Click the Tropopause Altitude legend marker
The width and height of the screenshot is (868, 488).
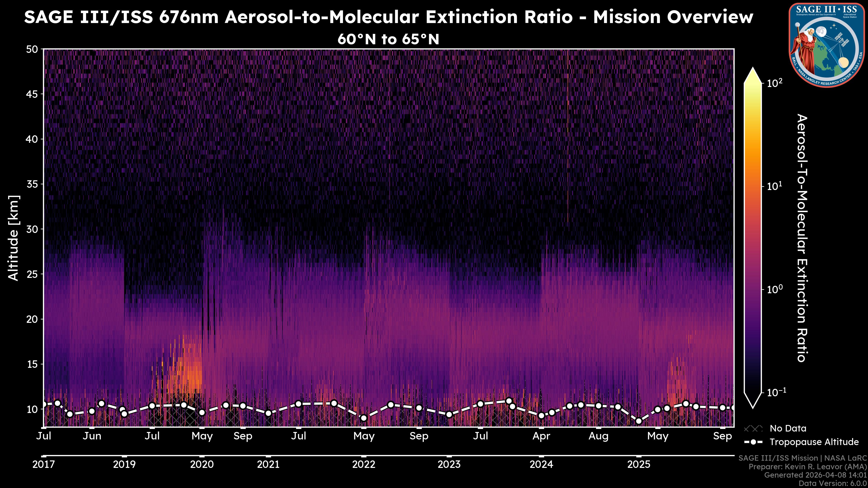click(x=753, y=442)
